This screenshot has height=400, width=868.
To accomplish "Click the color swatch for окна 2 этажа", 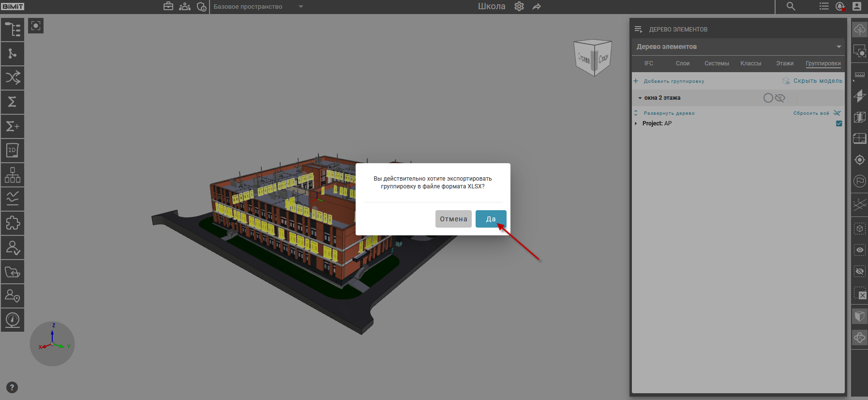I will pos(793,98).
